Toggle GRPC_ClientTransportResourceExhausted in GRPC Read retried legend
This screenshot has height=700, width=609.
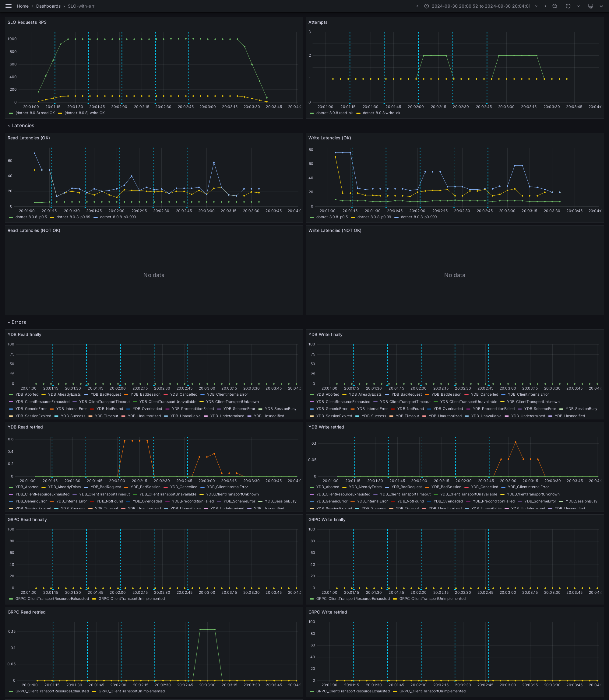[x=52, y=691]
